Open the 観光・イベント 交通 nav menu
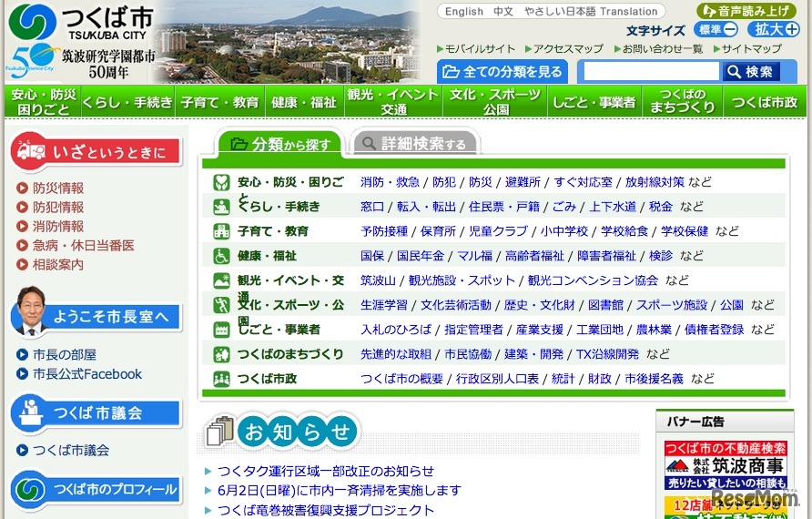Viewport: 812px width, 519px height. pos(393,101)
